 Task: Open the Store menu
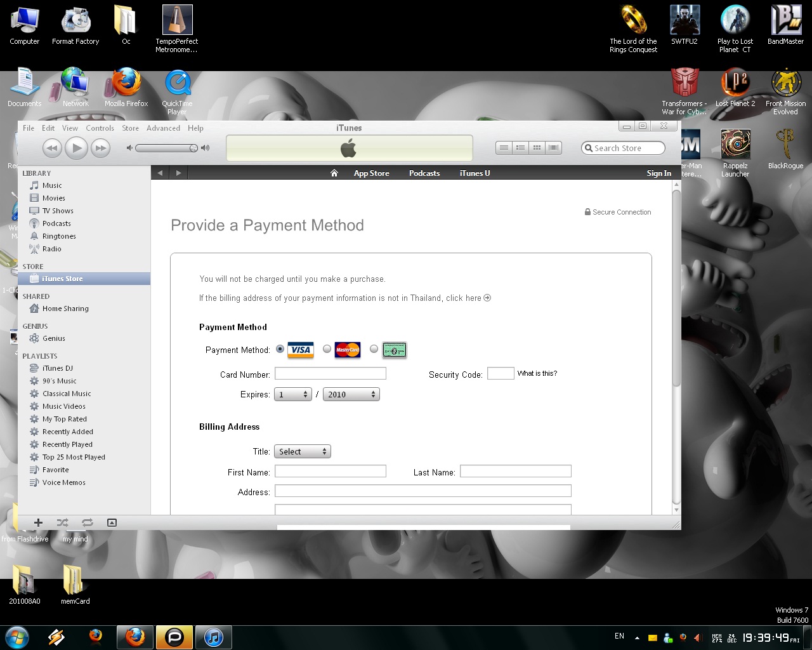click(x=131, y=128)
